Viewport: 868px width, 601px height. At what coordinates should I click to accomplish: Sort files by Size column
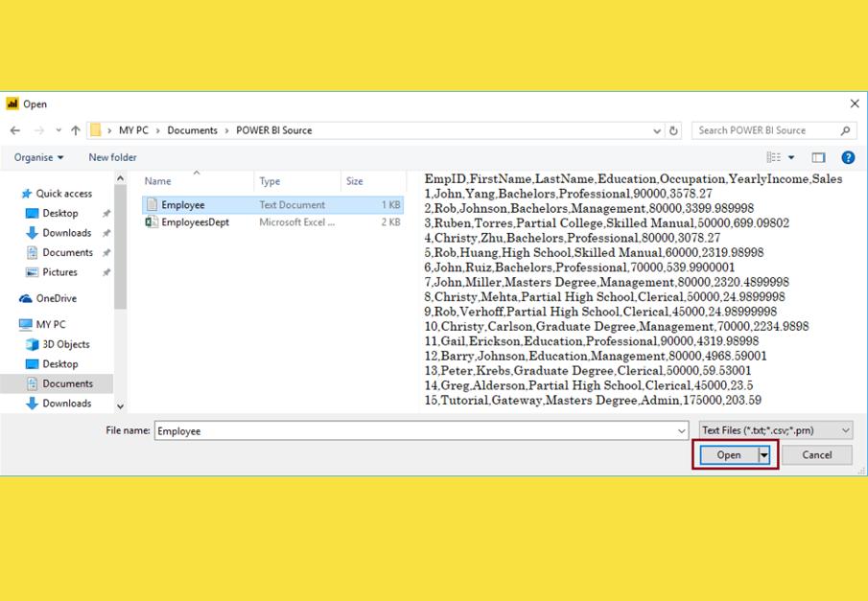point(354,181)
